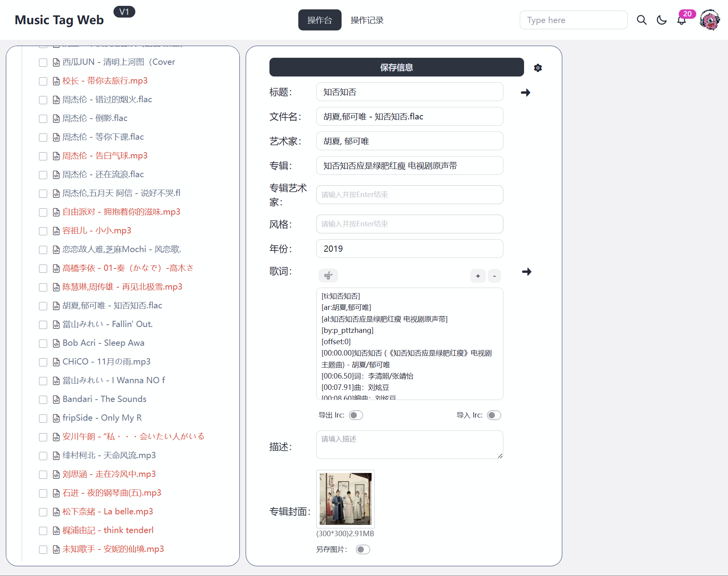Screen dimensions: 728x576
Task: Click the lyrics translate icon button
Action: point(328,276)
